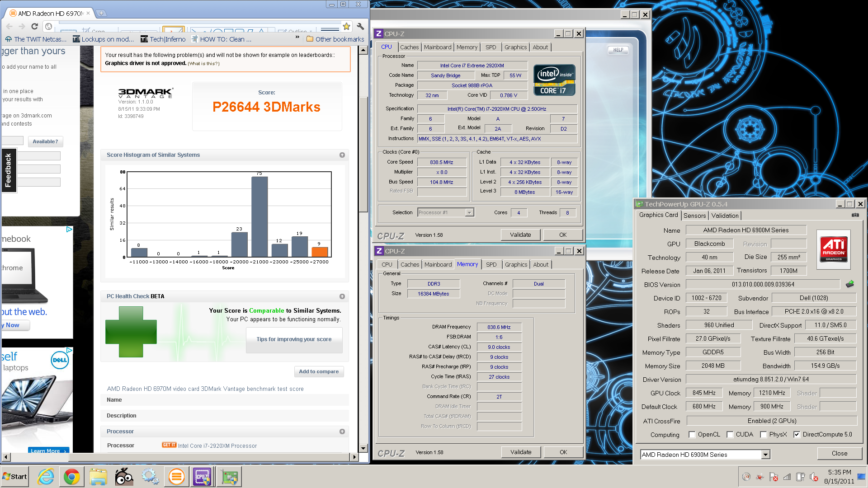This screenshot has height=488, width=868.
Task: Open Windows Explorer folder from taskbar
Action: pos(98,477)
